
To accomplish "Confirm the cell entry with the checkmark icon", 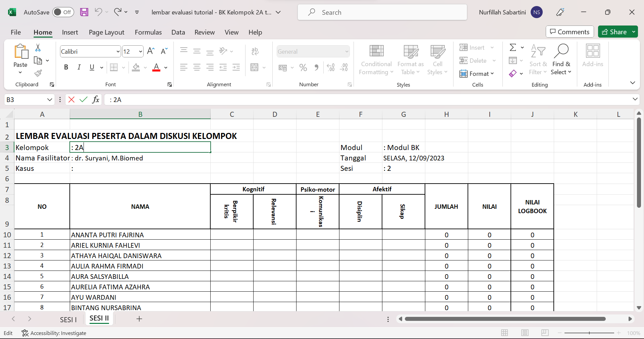I will click(x=84, y=100).
